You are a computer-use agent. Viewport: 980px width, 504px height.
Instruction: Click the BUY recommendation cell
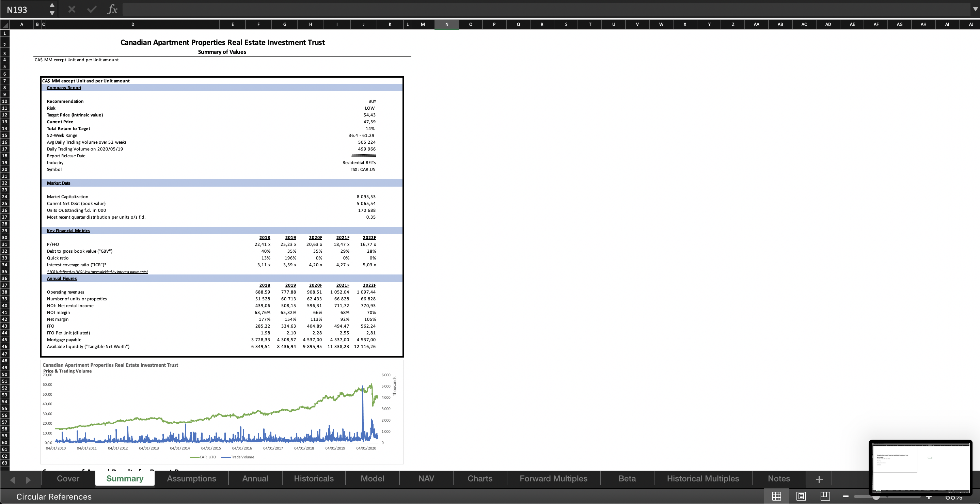[x=372, y=101]
